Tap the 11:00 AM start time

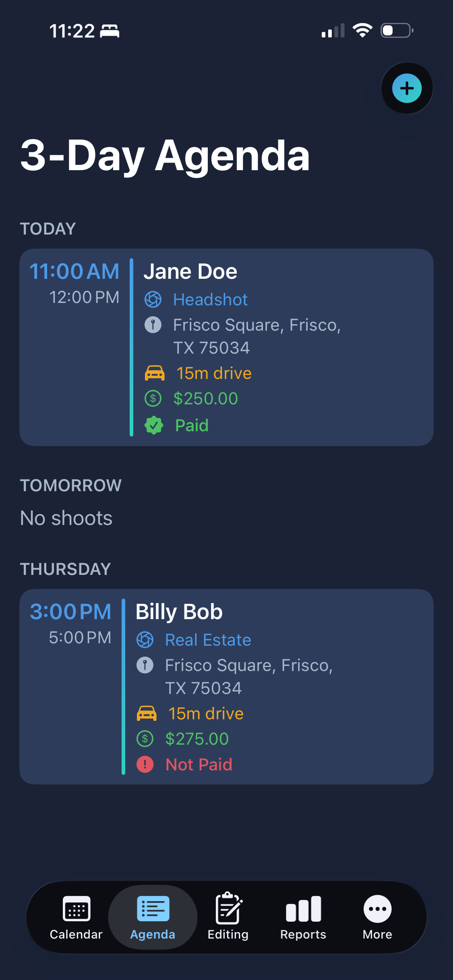pos(74,271)
